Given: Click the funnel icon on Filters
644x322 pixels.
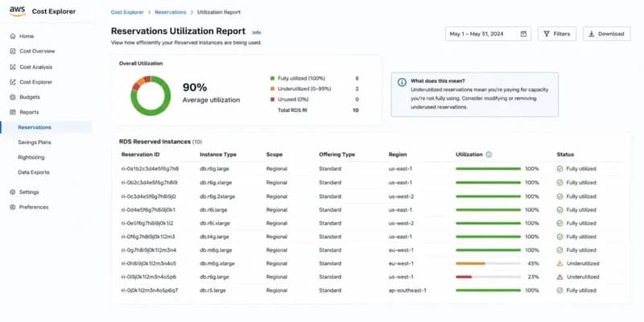Looking at the screenshot, I should [547, 34].
